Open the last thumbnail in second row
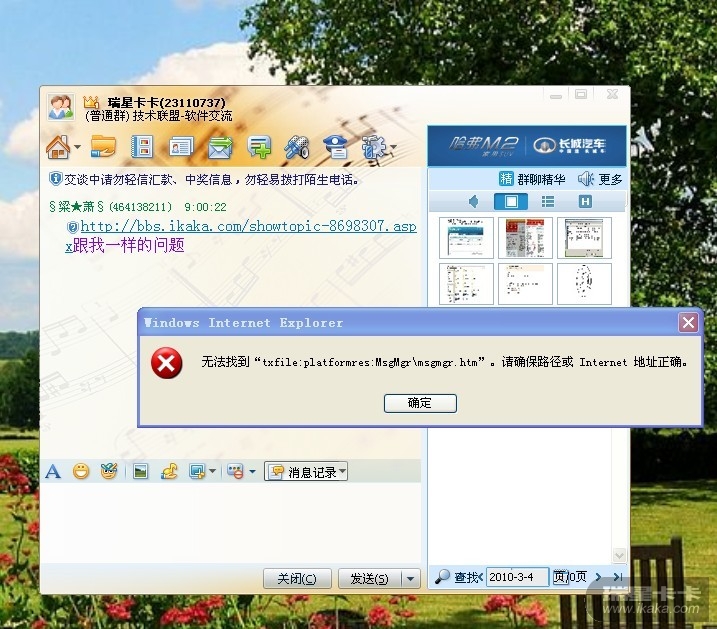 point(584,283)
